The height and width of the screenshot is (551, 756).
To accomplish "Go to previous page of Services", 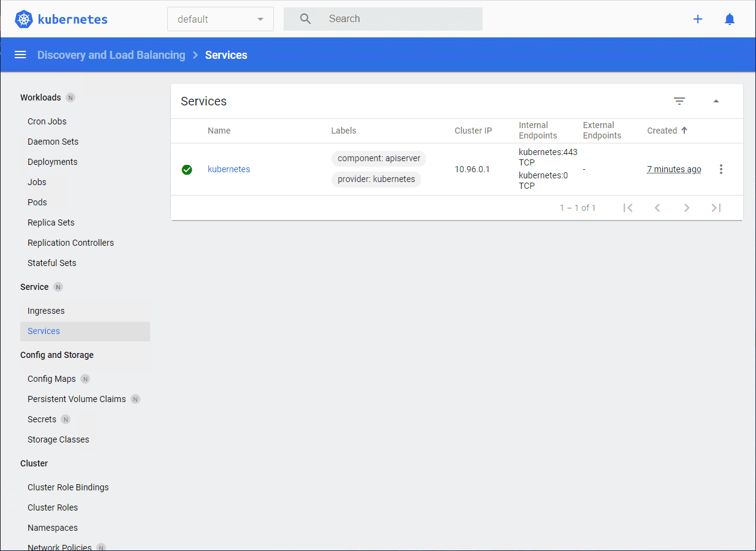I will pyautogui.click(x=657, y=208).
